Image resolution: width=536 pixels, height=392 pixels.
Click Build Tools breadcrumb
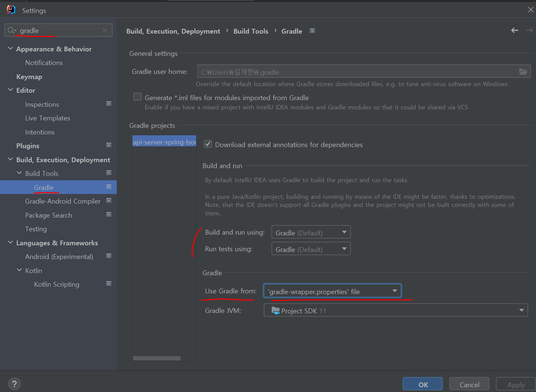[251, 31]
